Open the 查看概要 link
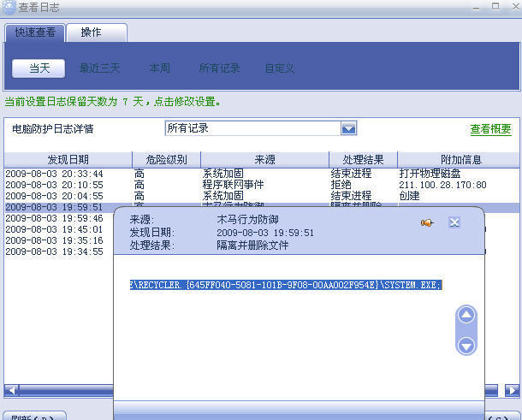This screenshot has width=522, height=420. (x=490, y=129)
